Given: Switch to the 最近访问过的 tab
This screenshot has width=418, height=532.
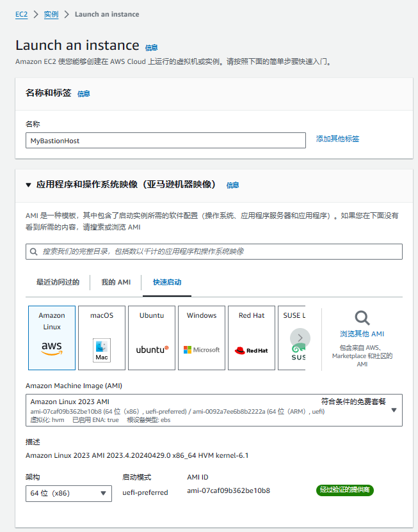Looking at the screenshot, I should 58,282.
